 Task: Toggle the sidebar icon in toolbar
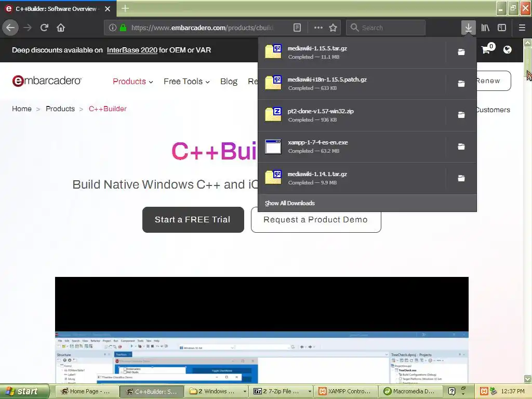tap(502, 28)
